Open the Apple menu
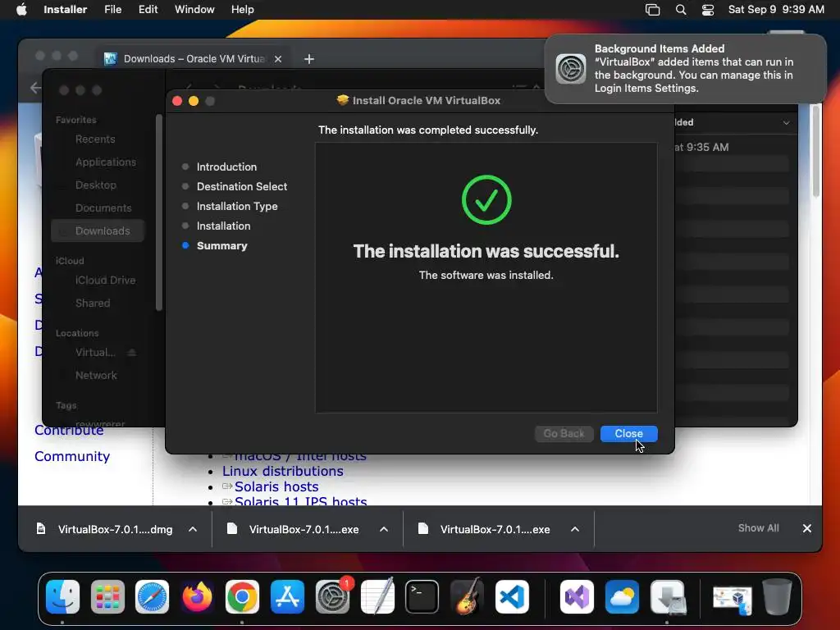 (x=21, y=10)
